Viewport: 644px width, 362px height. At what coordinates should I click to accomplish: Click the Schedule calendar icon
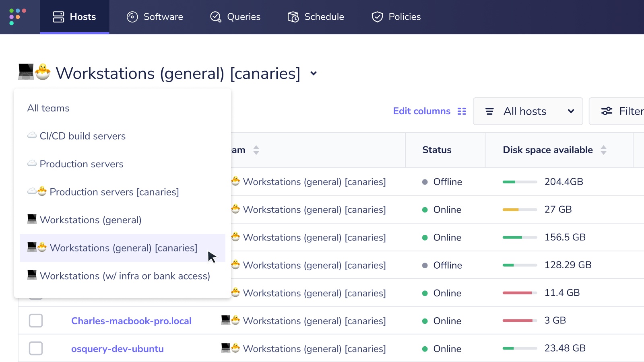(293, 17)
